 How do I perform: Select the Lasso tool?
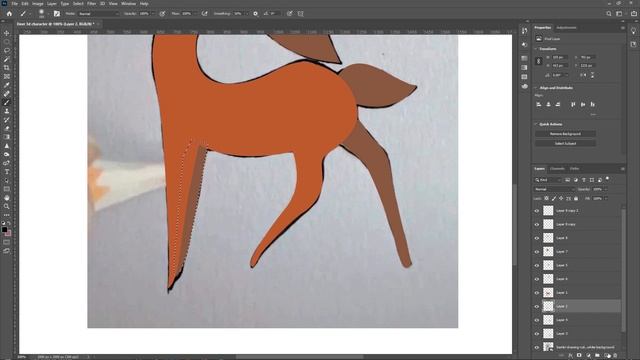[7, 50]
